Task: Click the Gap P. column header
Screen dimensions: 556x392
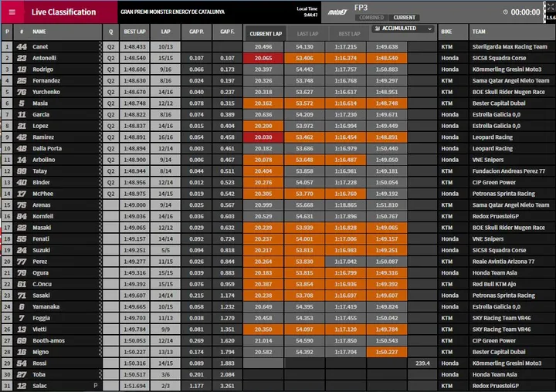Action: click(196, 32)
